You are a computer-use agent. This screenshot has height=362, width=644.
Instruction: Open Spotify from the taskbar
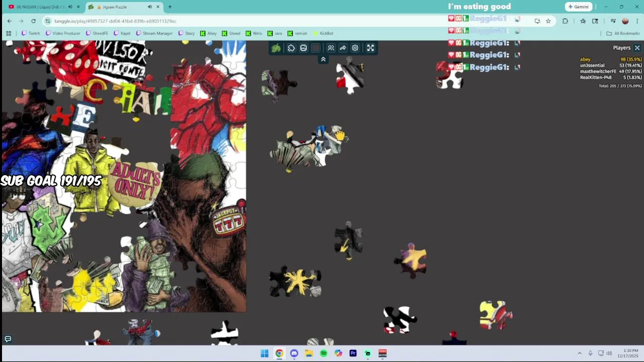pyautogui.click(x=324, y=353)
